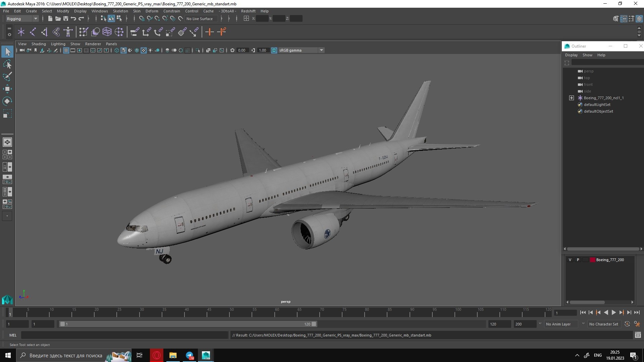Viewport: 644px width, 362px height.
Task: Click the viewport gamma value field
Action: tap(263, 50)
